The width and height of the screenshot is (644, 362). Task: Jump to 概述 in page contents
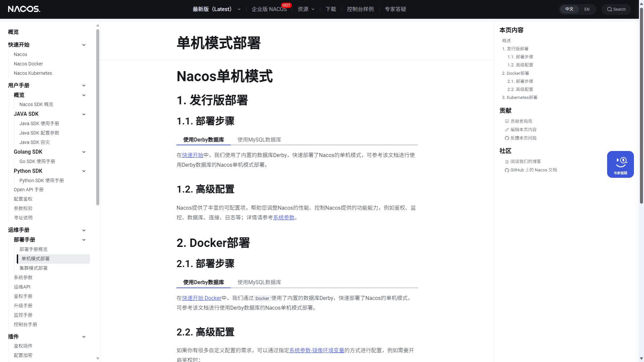[506, 41]
